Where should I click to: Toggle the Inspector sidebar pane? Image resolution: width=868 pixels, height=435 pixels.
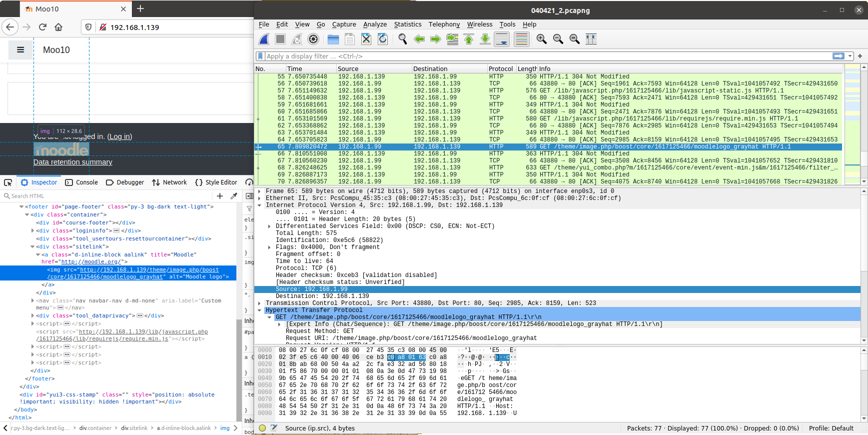(x=249, y=196)
